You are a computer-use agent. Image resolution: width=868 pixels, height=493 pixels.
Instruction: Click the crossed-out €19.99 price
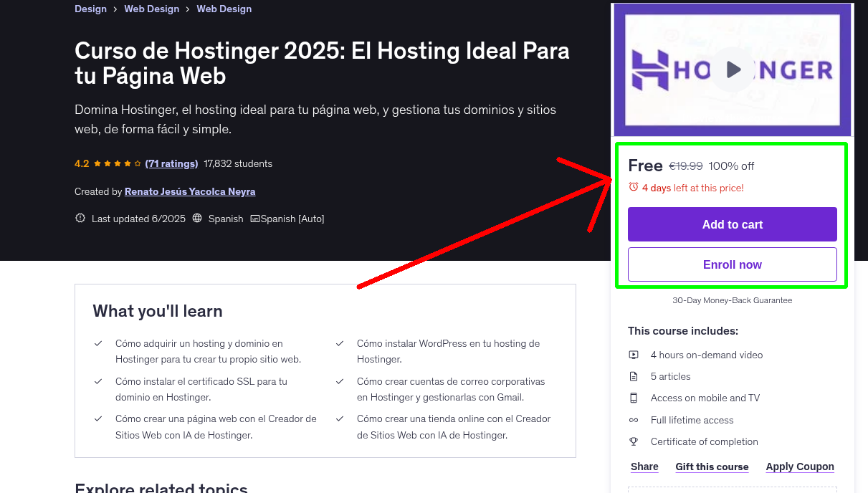pos(686,166)
